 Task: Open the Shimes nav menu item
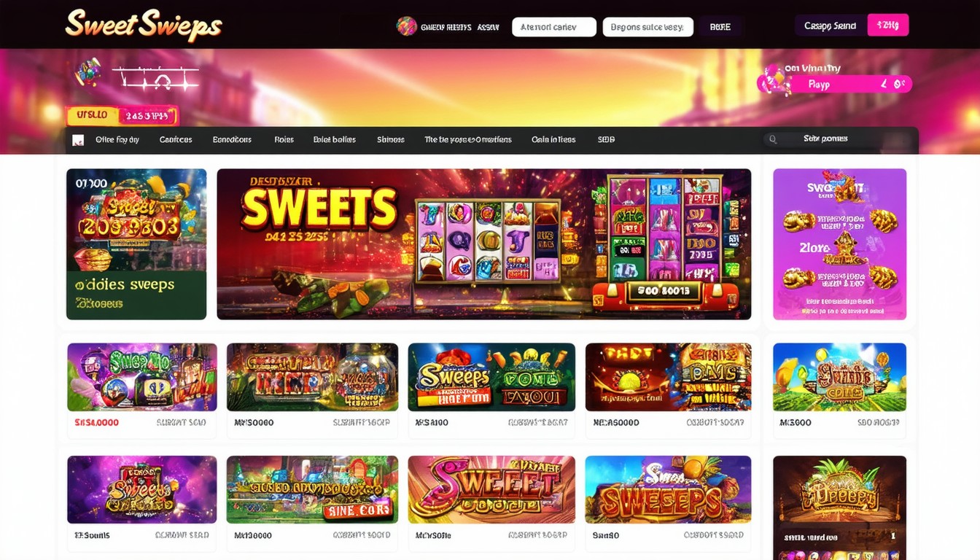coord(391,139)
